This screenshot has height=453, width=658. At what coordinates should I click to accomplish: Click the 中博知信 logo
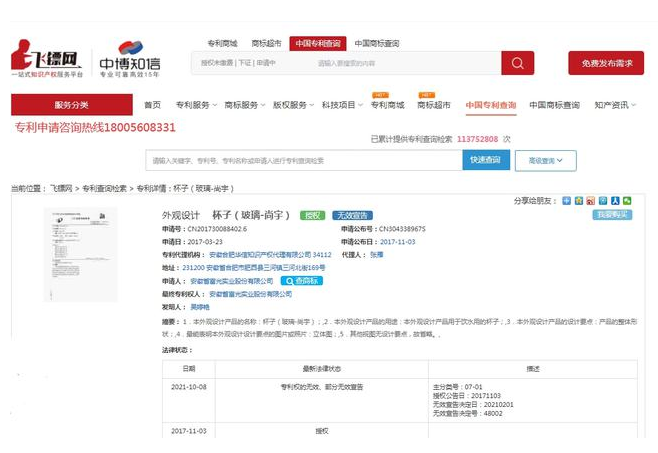click(x=130, y=61)
